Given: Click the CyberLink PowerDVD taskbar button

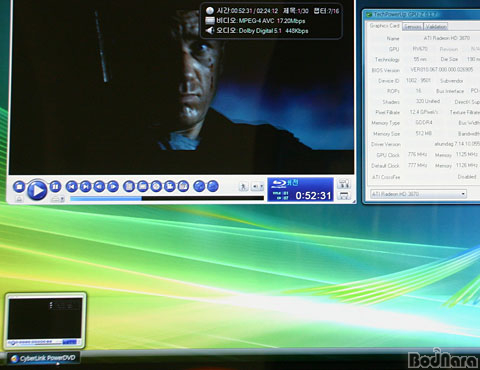Looking at the screenshot, I should (43, 358).
